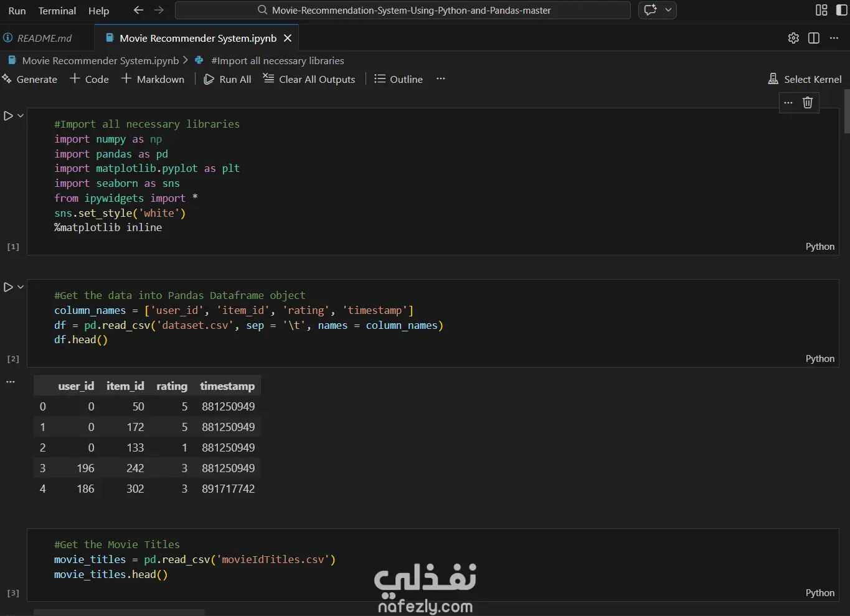Screen dimensions: 850x616
Task: Click the 'import seaborn as sns' line
Action: 116,184
